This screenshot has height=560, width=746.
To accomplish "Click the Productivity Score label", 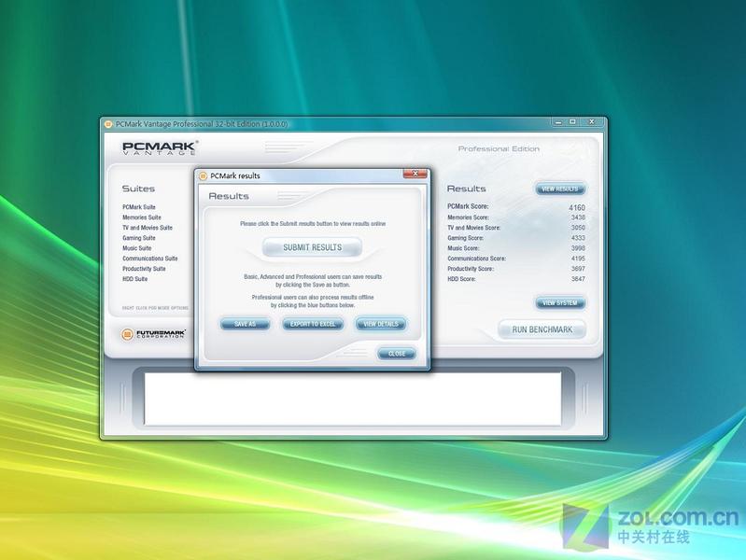I will pyautogui.click(x=471, y=269).
